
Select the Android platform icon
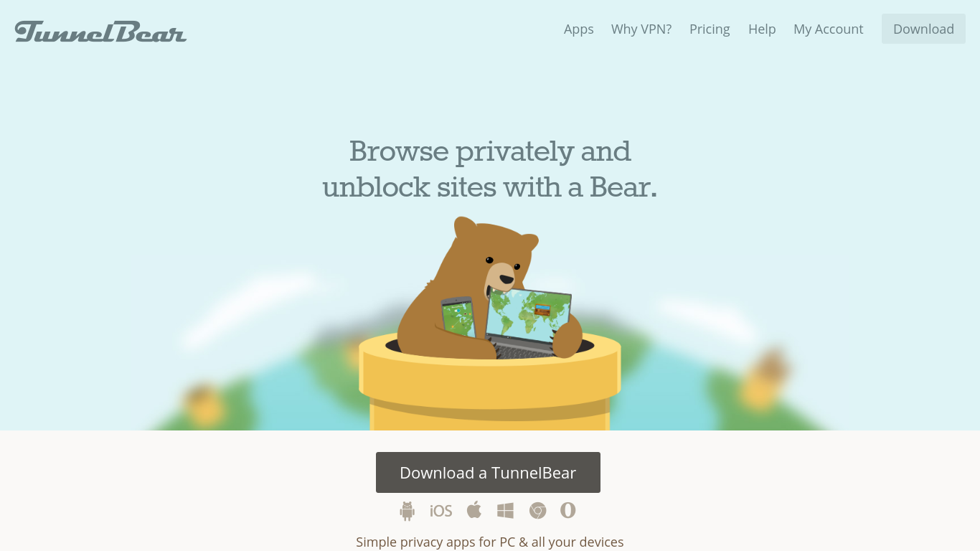coord(407,511)
